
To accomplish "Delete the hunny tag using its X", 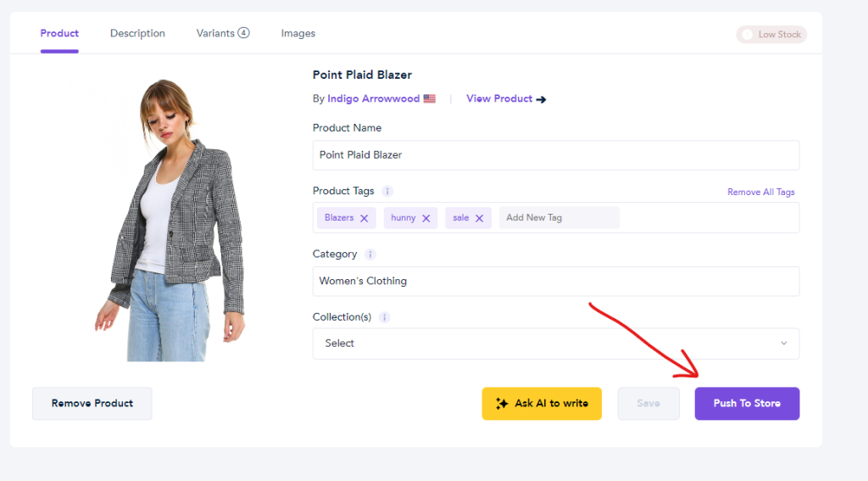I will pos(426,218).
